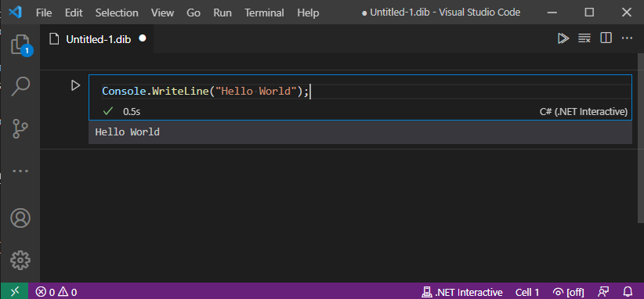Screen dimensions: 644x299
Task: Open the Search view in activity bar
Action: click(x=20, y=87)
